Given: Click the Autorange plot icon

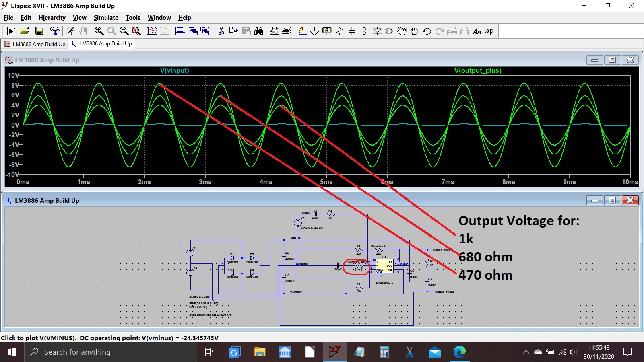Looking at the screenshot, I should coord(152,31).
